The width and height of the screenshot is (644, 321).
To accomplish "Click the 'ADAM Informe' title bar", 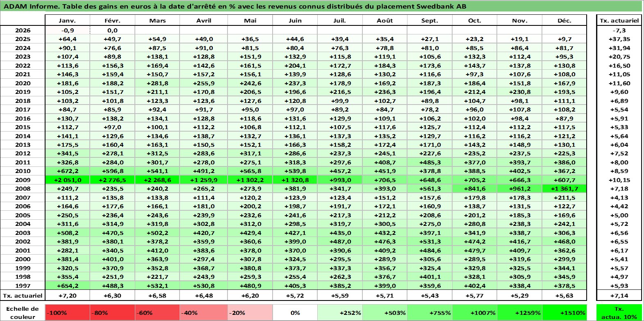I will (x=321, y=6).
